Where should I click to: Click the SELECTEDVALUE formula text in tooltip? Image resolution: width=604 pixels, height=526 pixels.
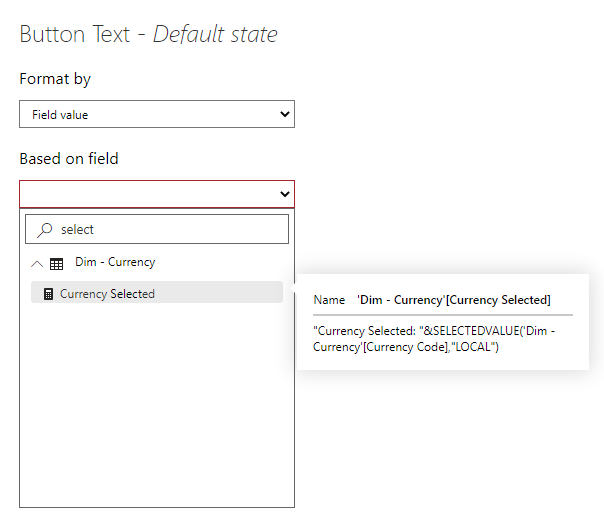434,339
